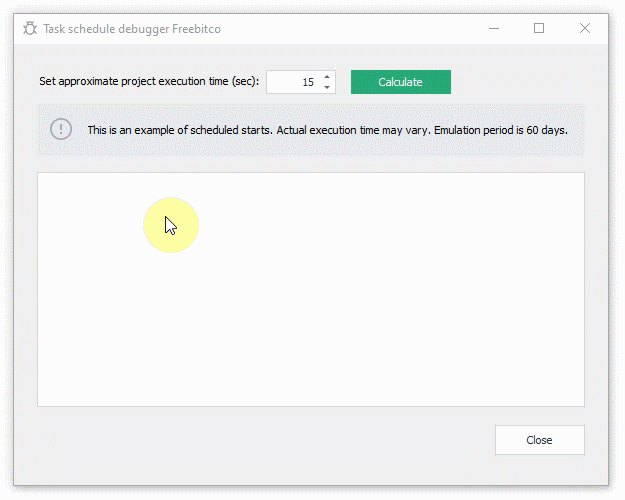
Task: Increase execution time with up arrow
Action: tap(327, 77)
